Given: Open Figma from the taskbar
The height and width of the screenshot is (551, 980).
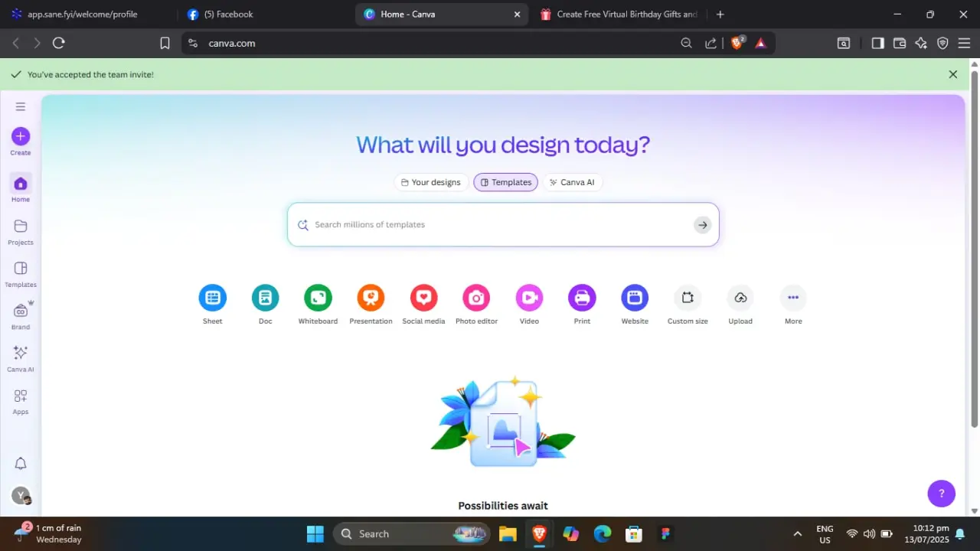Looking at the screenshot, I should 665,533.
